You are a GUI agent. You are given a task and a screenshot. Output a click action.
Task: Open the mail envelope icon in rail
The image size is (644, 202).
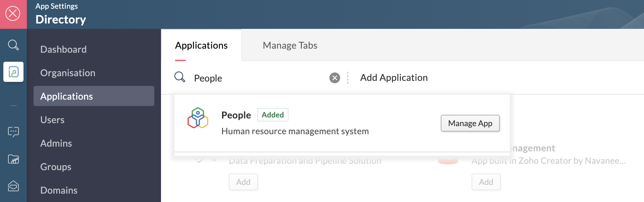13,186
